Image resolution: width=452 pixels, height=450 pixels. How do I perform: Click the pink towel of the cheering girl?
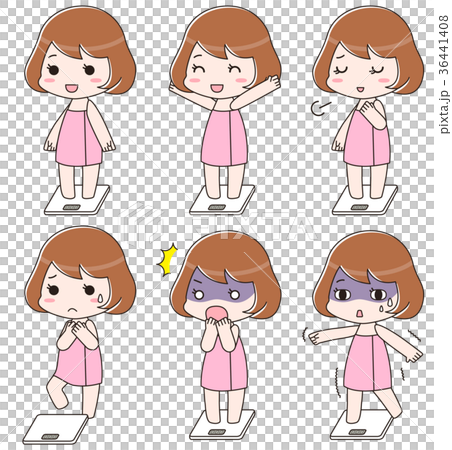point(224,137)
